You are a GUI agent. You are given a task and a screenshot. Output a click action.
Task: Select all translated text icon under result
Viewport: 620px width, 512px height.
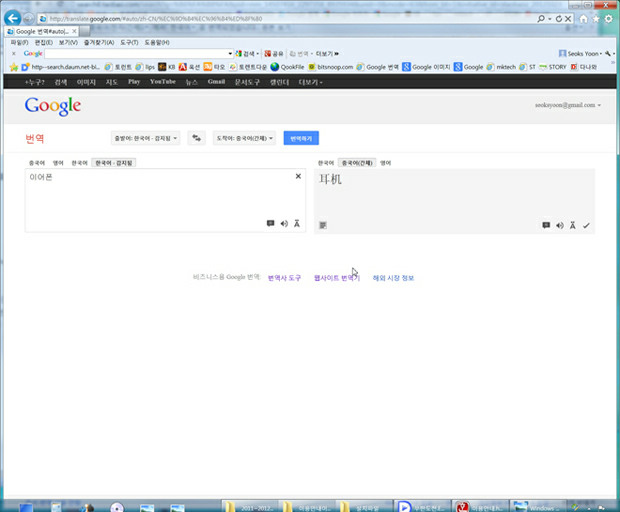[x=323, y=225]
